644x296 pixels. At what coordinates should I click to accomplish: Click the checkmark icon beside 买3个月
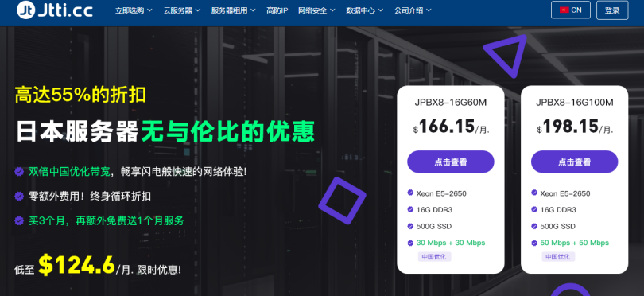pos(19,220)
